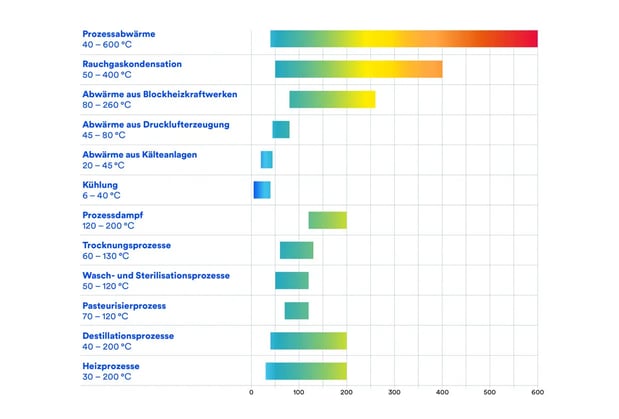Click the Destillationsprozesse range bar
Image resolution: width=619 pixels, height=419 pixels.
[x=308, y=341]
